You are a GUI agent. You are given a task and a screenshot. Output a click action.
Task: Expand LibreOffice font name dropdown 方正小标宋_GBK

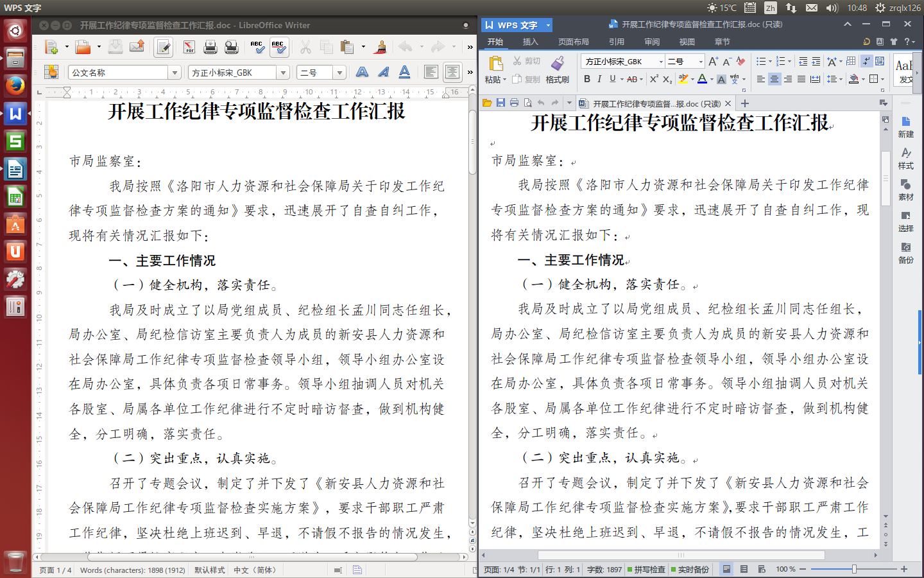(x=283, y=73)
